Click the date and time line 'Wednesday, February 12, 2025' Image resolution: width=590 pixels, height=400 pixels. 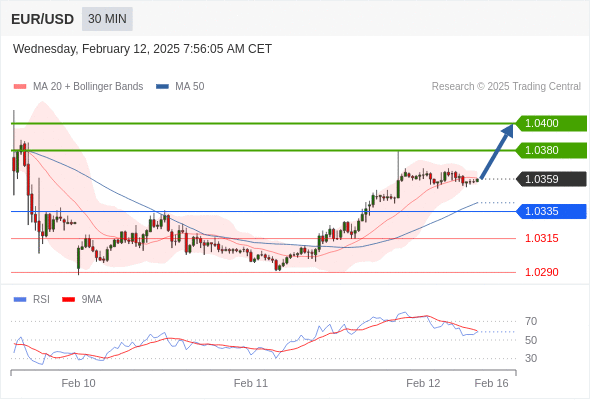coord(142,49)
